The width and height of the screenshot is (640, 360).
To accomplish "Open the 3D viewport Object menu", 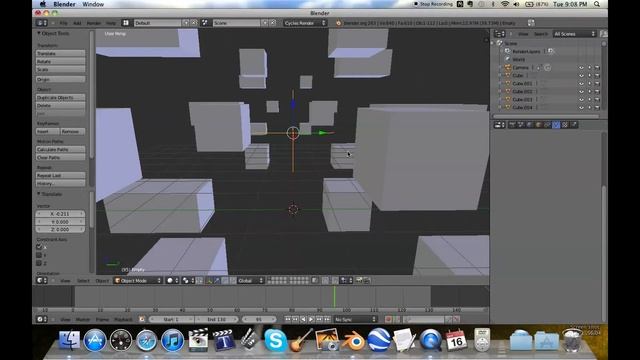I will pos(102,281).
